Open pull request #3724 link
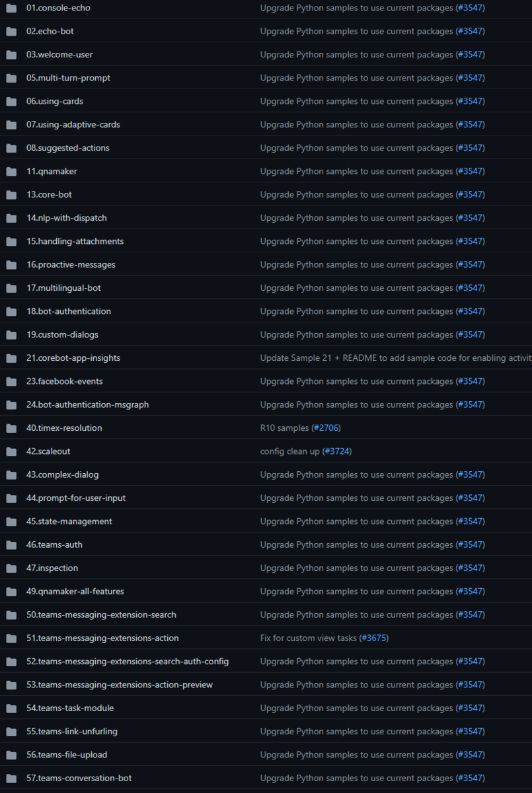 pos(337,451)
